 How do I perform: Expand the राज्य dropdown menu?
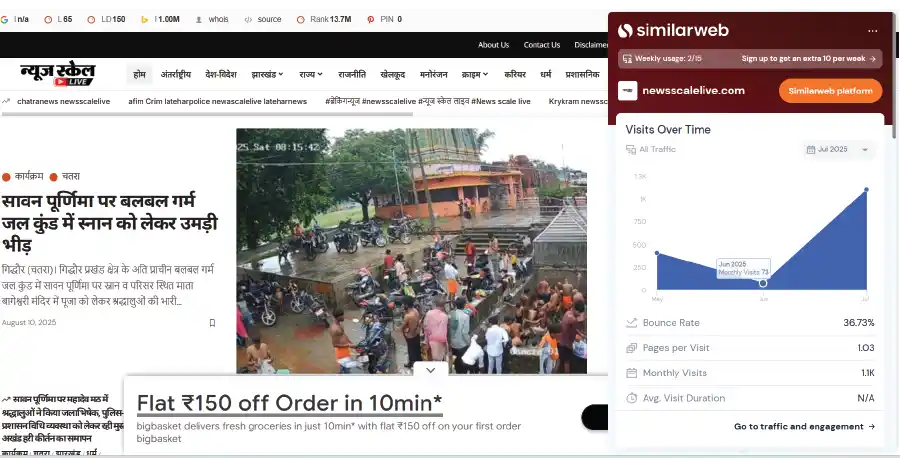[311, 75]
